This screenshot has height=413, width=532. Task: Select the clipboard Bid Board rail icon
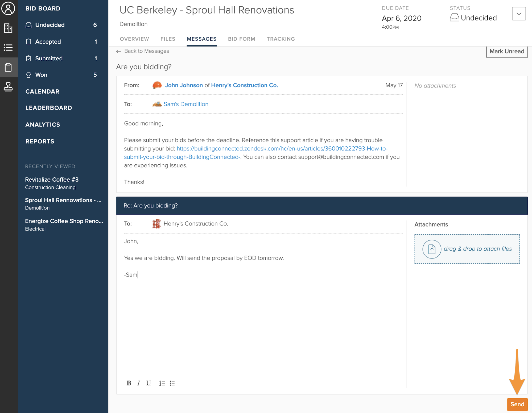click(8, 67)
